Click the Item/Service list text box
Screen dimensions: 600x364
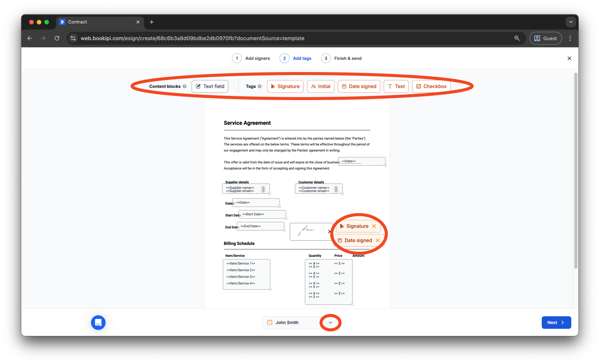click(x=247, y=275)
